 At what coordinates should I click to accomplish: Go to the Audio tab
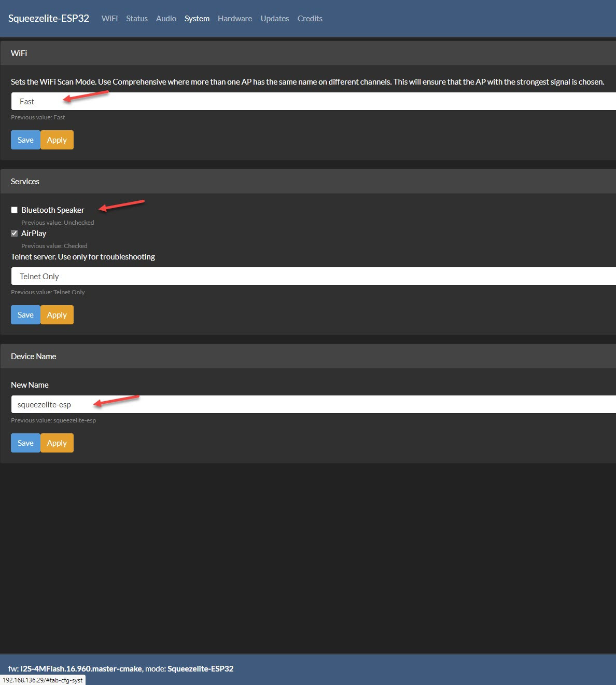point(166,18)
